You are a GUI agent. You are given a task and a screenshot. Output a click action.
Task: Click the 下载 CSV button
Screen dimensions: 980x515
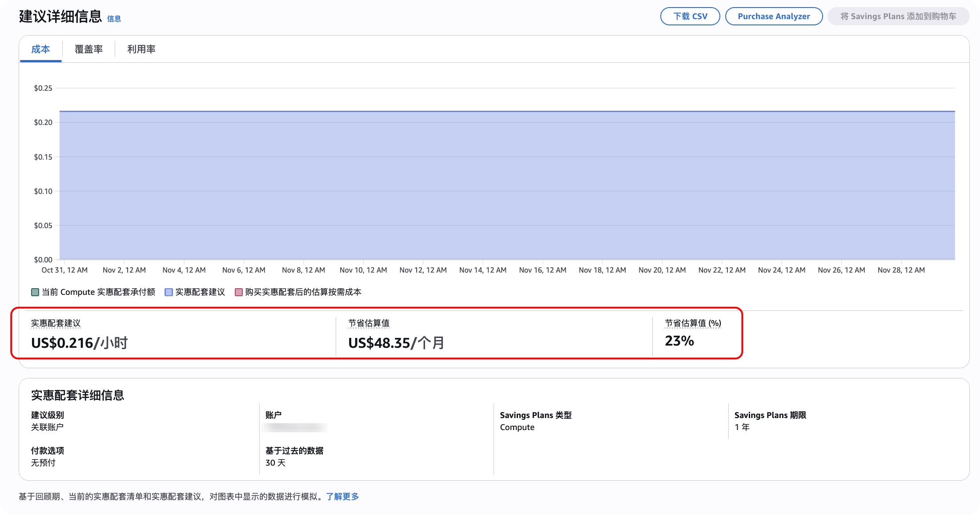pyautogui.click(x=690, y=16)
